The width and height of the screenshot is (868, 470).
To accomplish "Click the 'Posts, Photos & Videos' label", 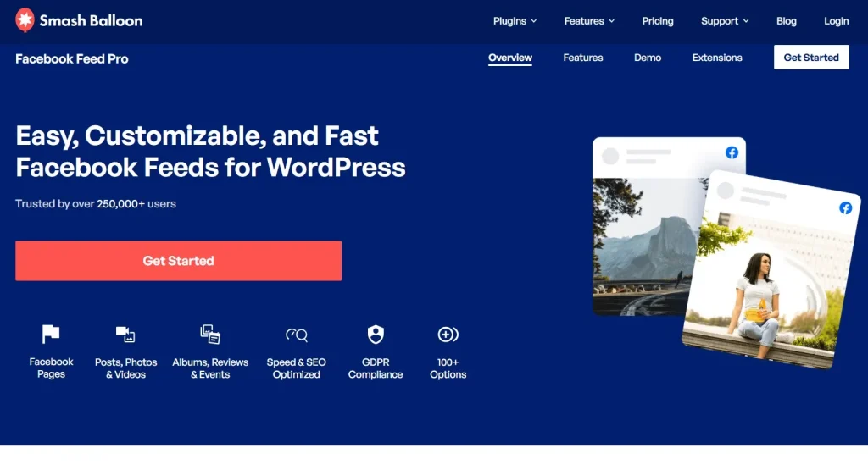I will (125, 368).
